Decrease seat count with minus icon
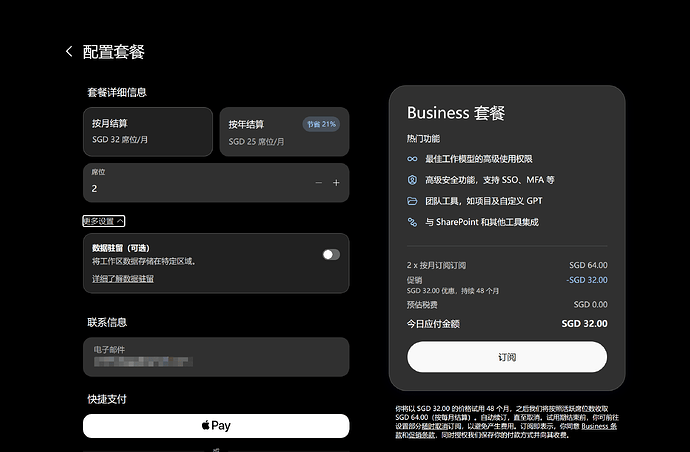Screen dimensions: 690x452 point(319,183)
